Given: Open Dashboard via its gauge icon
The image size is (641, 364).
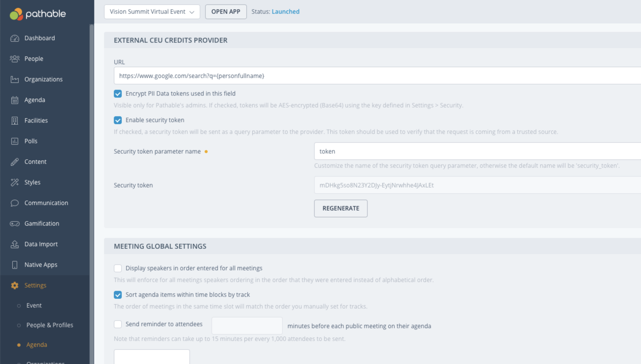Looking at the screenshot, I should (x=14, y=38).
